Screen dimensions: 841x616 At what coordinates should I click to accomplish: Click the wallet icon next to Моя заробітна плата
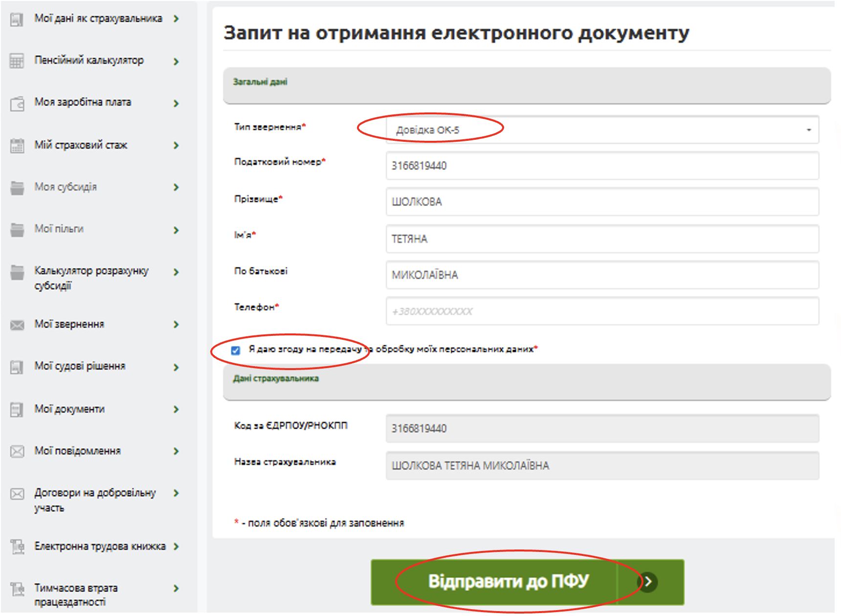tap(17, 103)
